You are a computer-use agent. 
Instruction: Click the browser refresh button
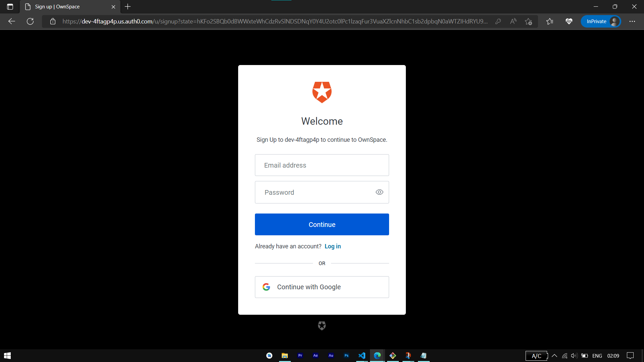click(x=30, y=21)
